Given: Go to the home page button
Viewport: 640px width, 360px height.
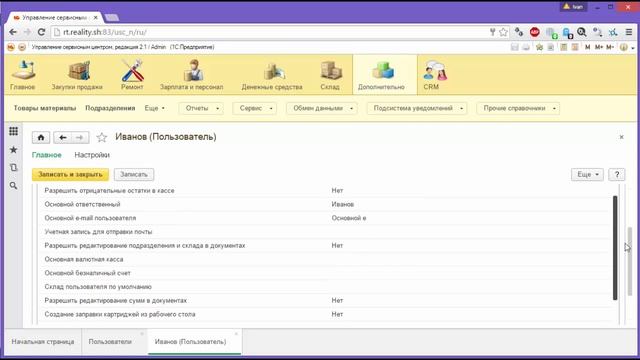Looking at the screenshot, I should [x=41, y=138].
